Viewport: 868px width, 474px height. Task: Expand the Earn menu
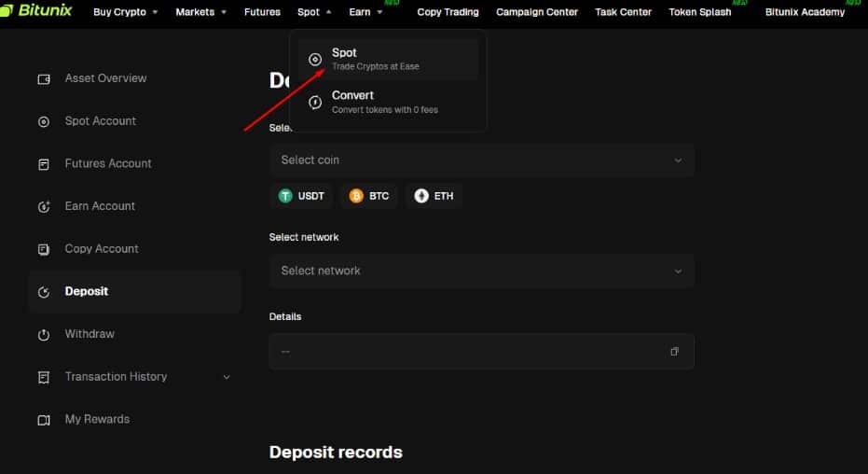coord(365,11)
